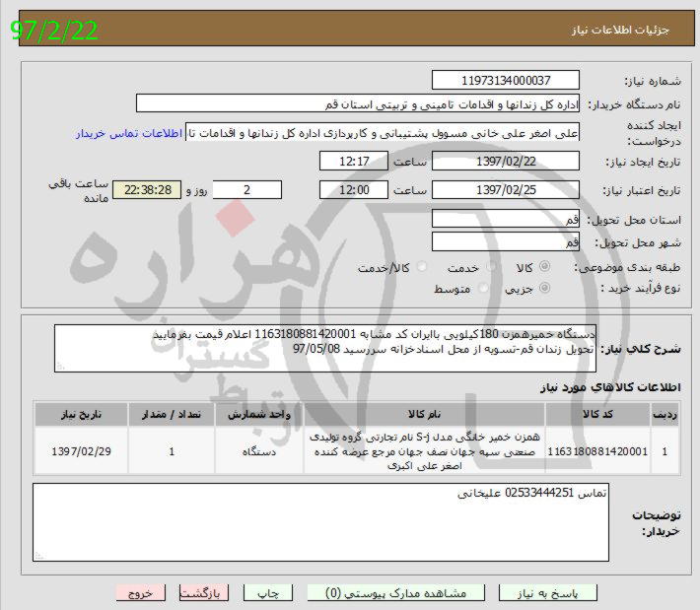Click the تعداد / مقدار column header
The height and width of the screenshot is (610, 700).
point(172,414)
